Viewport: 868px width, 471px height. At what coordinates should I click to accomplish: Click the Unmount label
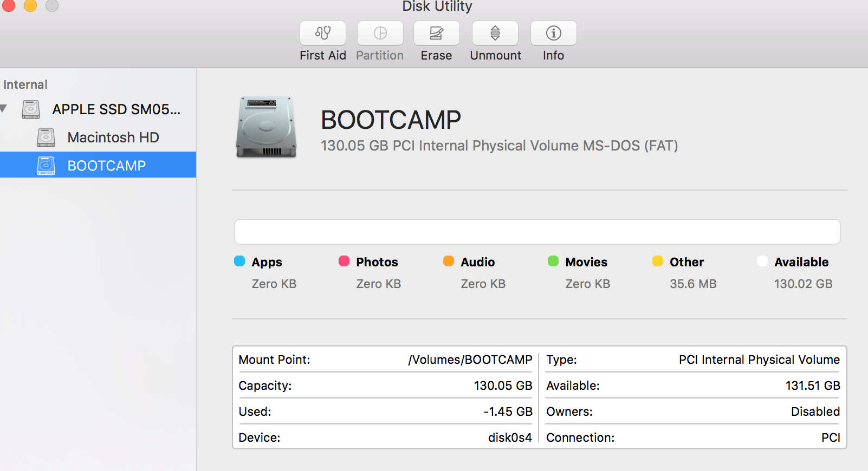click(495, 55)
